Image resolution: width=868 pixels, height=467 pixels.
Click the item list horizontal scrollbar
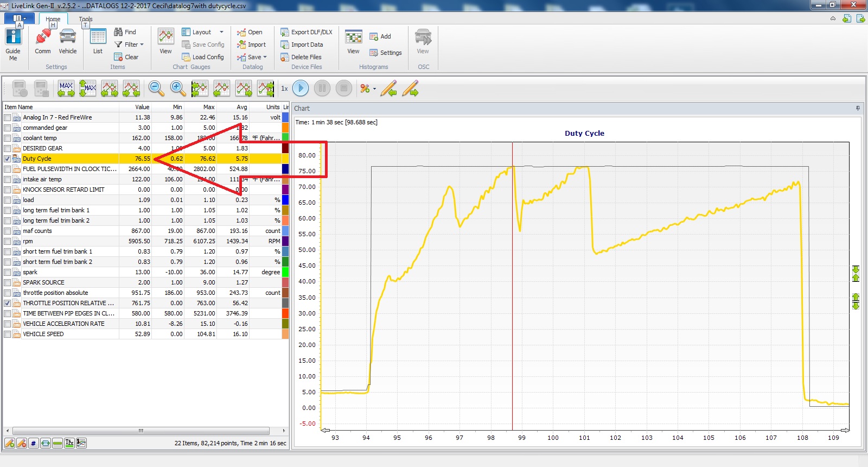[x=141, y=431]
